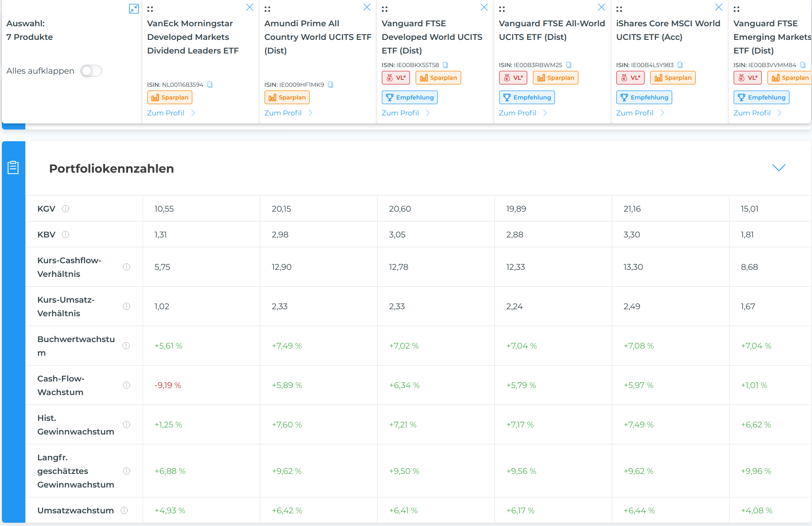Toggle the Alles aufklappen switch

(91, 71)
